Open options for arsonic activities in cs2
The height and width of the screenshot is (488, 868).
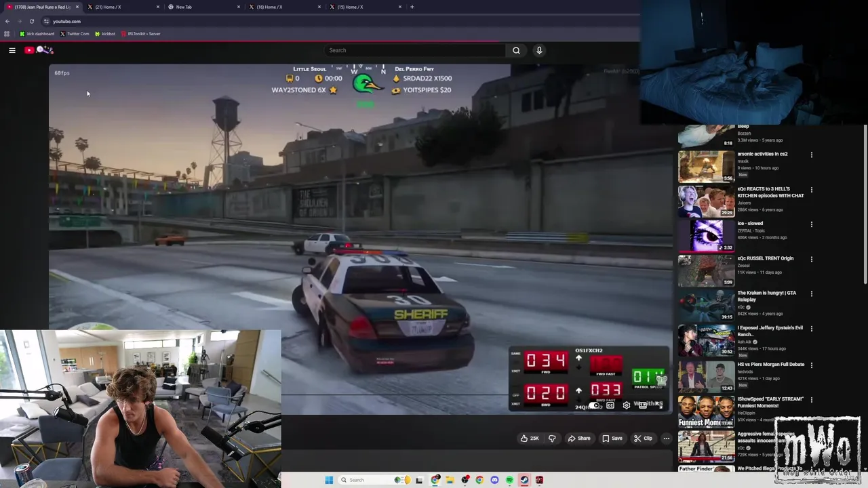click(811, 155)
